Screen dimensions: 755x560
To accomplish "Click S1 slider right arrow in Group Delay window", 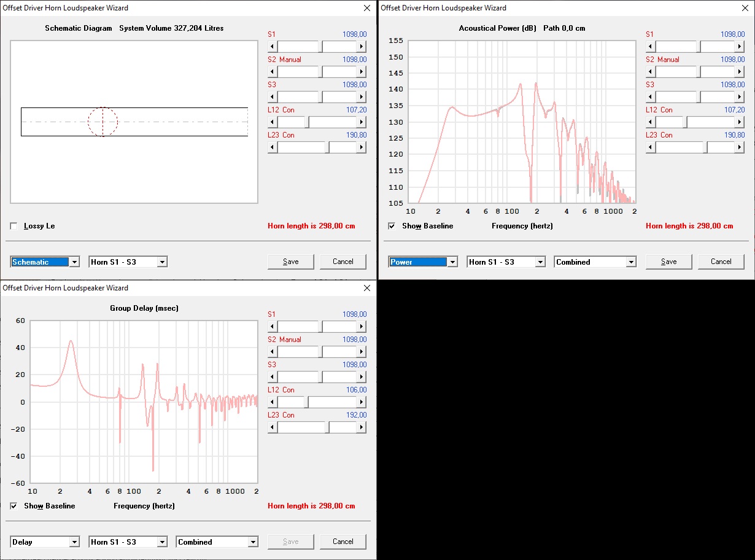I will pos(362,327).
